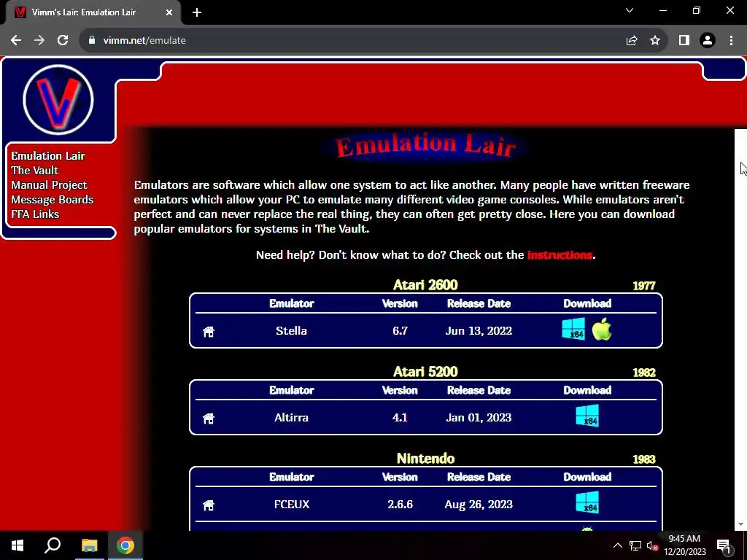The height and width of the screenshot is (560, 747).
Task: Open Chrome profile avatar
Action: point(708,41)
